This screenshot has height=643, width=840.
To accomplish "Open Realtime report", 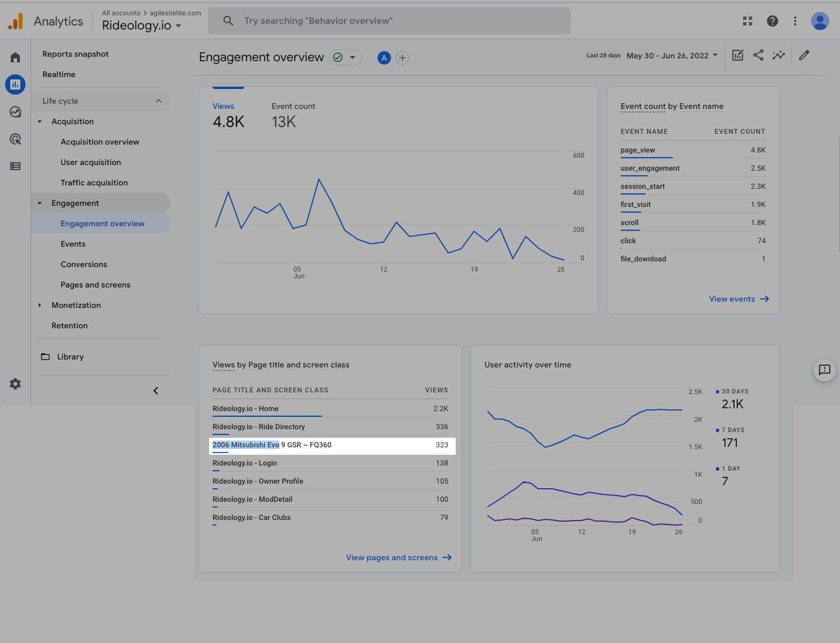I will [x=59, y=74].
